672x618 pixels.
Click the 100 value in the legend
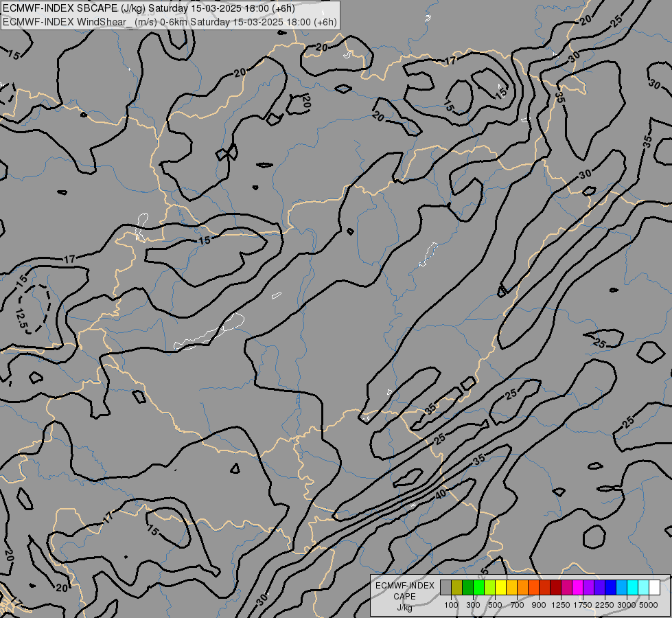pos(451,605)
